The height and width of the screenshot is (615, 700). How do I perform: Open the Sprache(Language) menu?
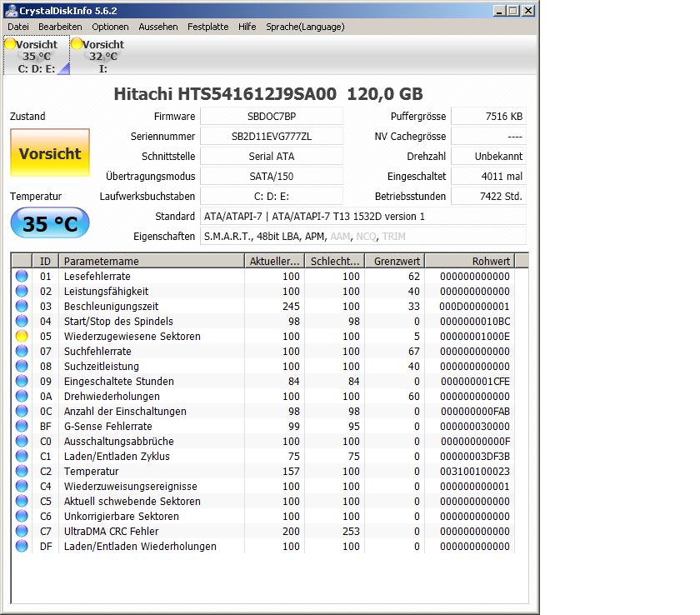305,27
